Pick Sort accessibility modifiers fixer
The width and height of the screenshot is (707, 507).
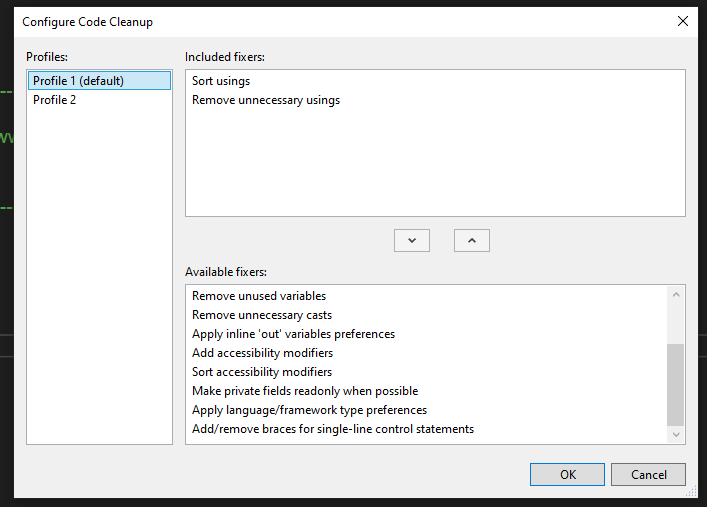pos(262,372)
